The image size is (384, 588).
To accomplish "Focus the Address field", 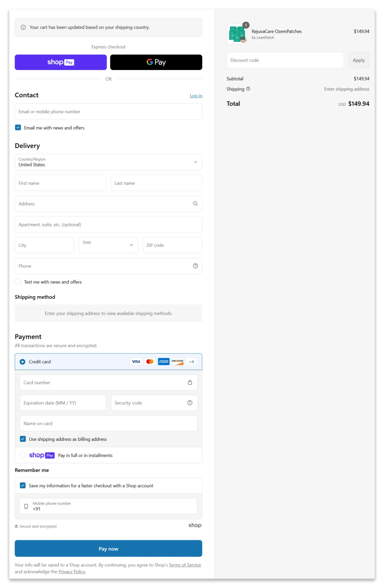I will pyautogui.click(x=108, y=204).
